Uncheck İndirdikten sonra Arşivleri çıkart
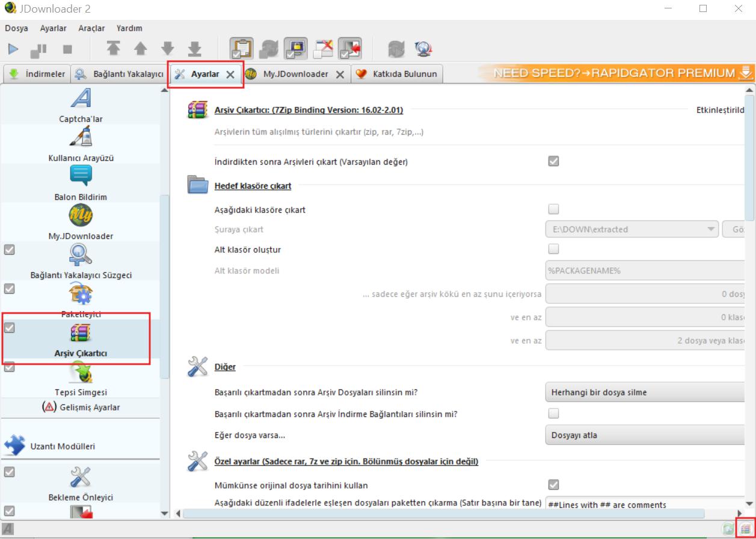Viewport: 756px width, 539px height. click(x=554, y=161)
